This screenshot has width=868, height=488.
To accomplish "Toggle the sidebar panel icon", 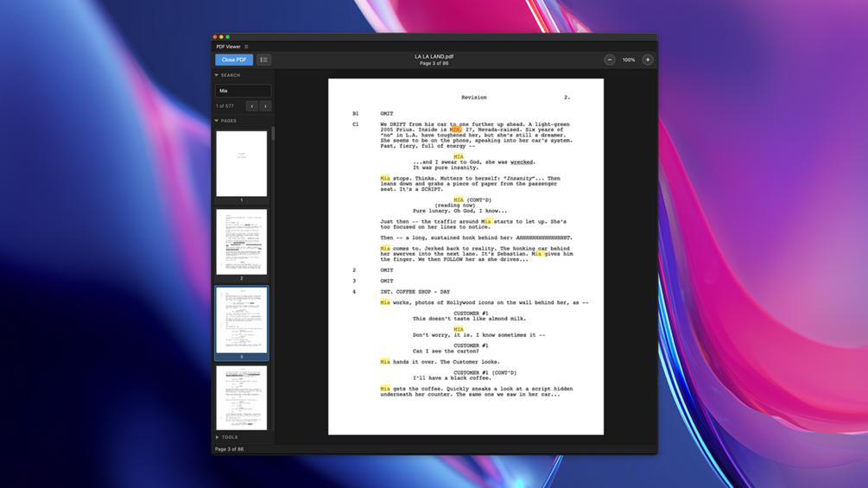I will pos(263,60).
